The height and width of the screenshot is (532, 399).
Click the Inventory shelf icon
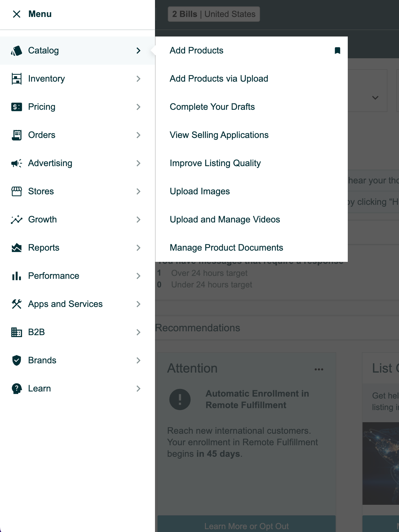point(17,79)
